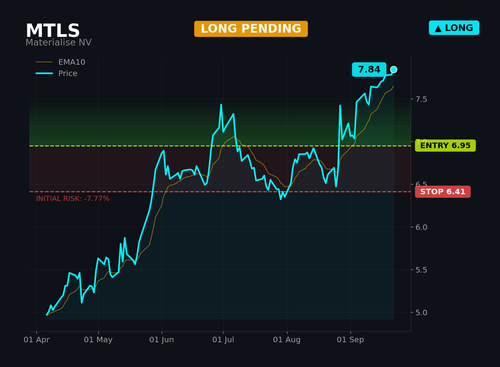Click the LONG direction badge

click(x=454, y=28)
